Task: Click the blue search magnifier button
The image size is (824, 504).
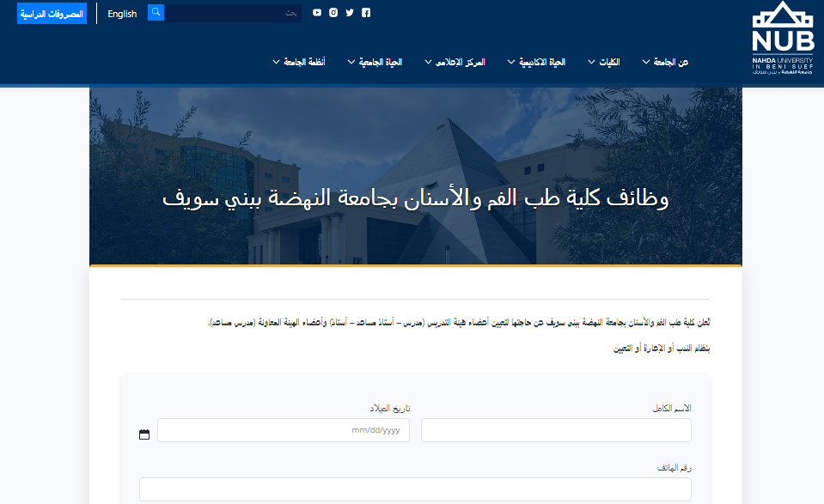Action: 156,12
